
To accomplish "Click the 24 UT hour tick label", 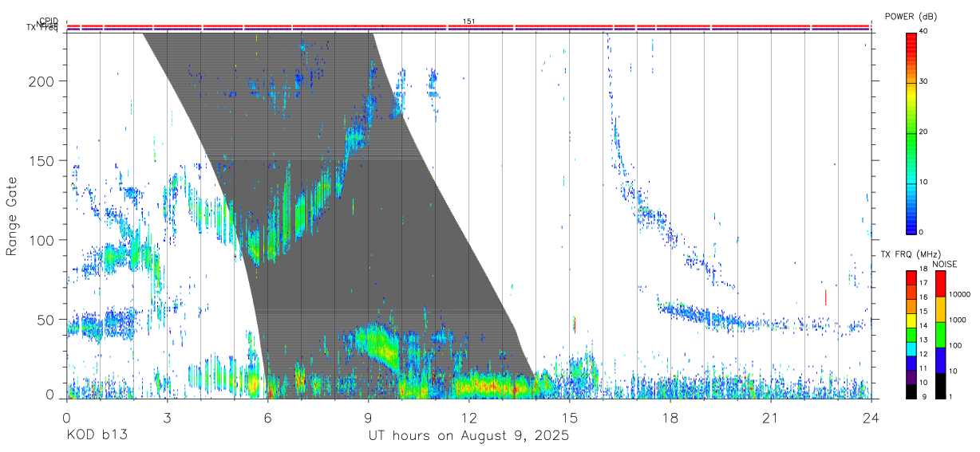I will click(x=871, y=417).
